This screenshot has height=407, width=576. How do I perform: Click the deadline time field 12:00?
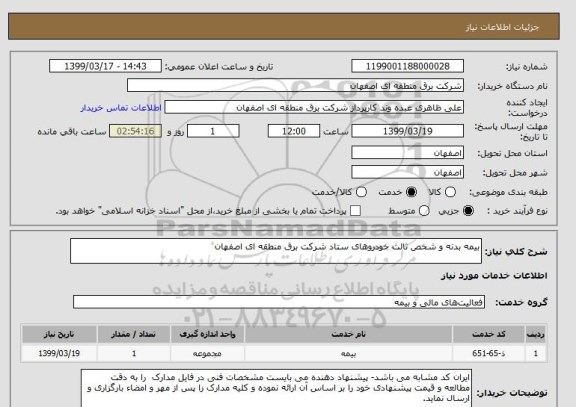coord(294,131)
